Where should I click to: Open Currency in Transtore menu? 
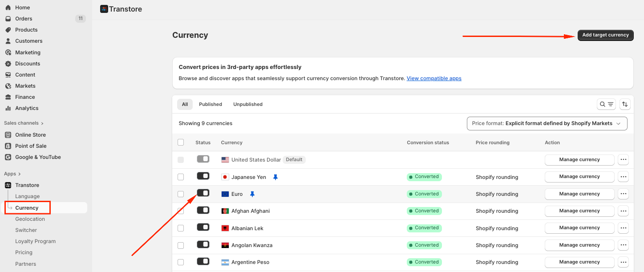coord(27,208)
